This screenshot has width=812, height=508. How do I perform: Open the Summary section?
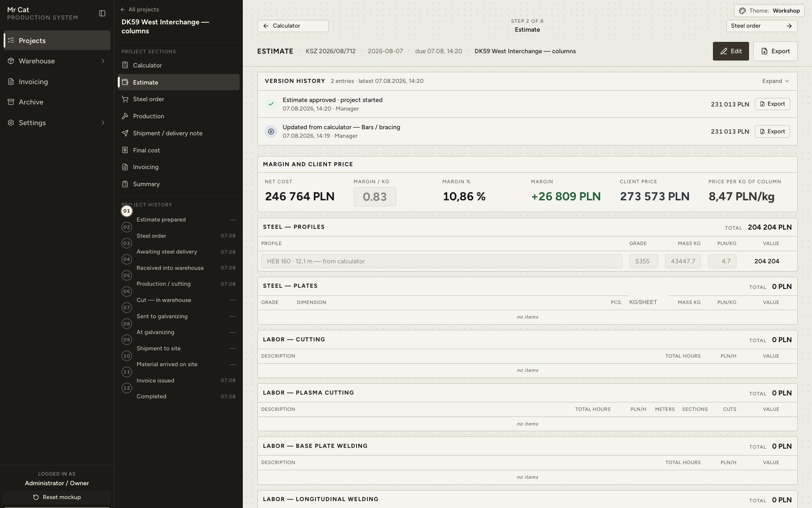point(179,184)
